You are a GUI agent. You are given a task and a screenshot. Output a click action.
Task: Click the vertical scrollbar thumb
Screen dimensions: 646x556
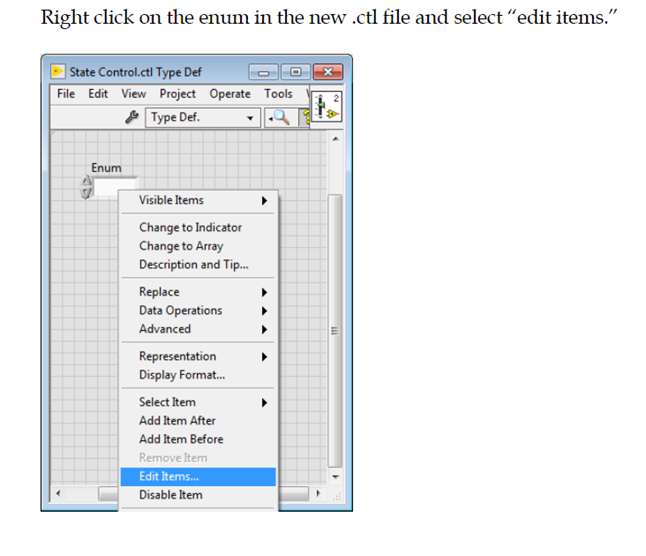pyautogui.click(x=335, y=331)
